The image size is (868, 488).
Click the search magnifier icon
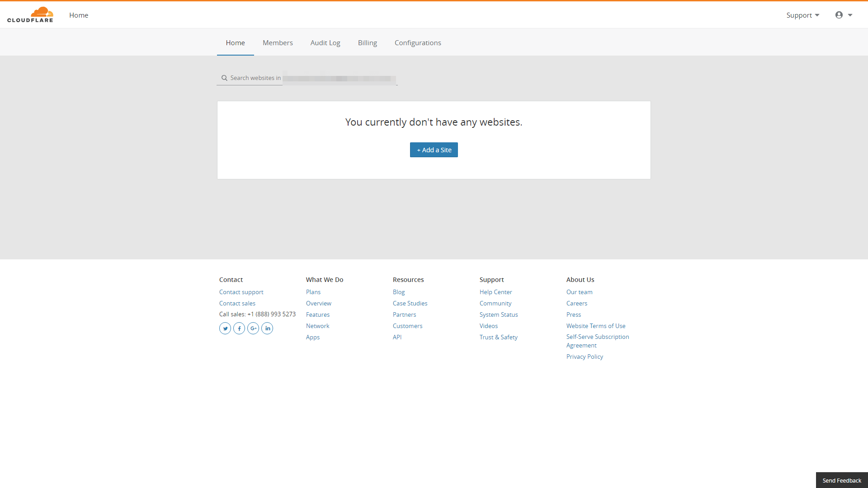pos(225,77)
